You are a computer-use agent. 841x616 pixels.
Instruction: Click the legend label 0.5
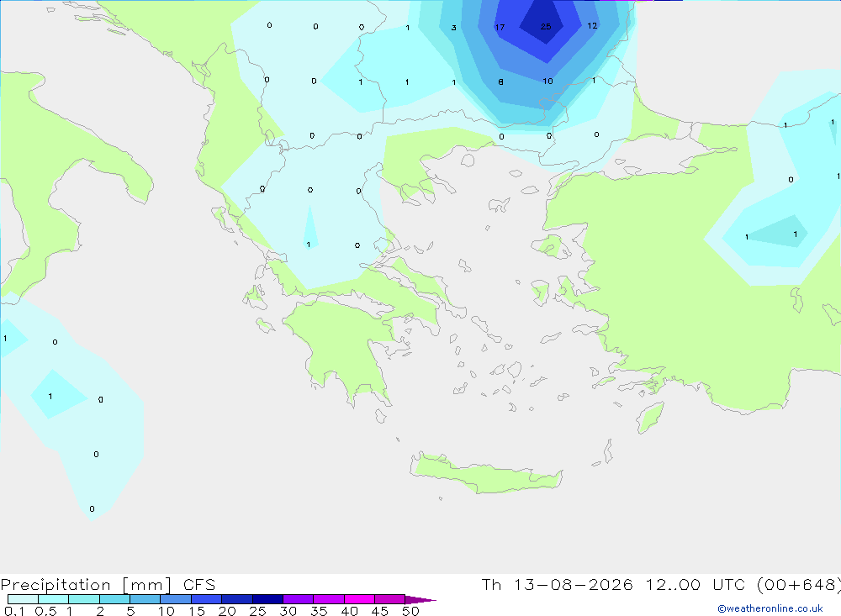point(45,611)
